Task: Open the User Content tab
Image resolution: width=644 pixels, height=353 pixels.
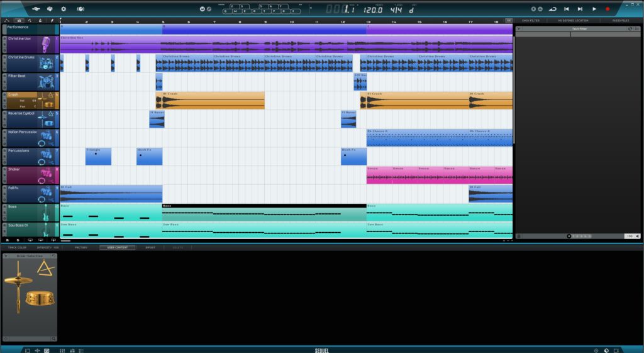Action: [x=117, y=247]
